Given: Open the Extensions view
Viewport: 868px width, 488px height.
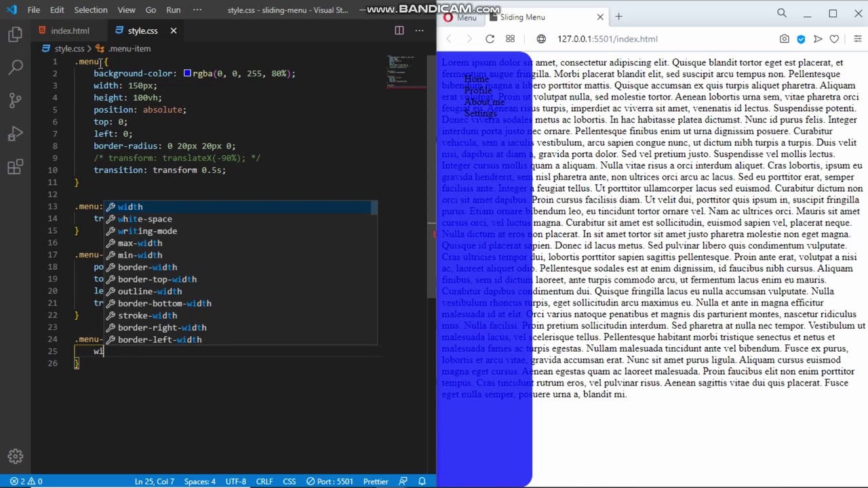Looking at the screenshot, I should (15, 167).
